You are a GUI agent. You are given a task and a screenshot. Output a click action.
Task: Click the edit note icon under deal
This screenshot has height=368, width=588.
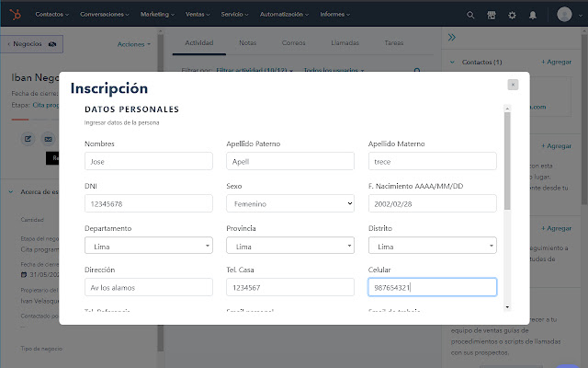click(28, 139)
